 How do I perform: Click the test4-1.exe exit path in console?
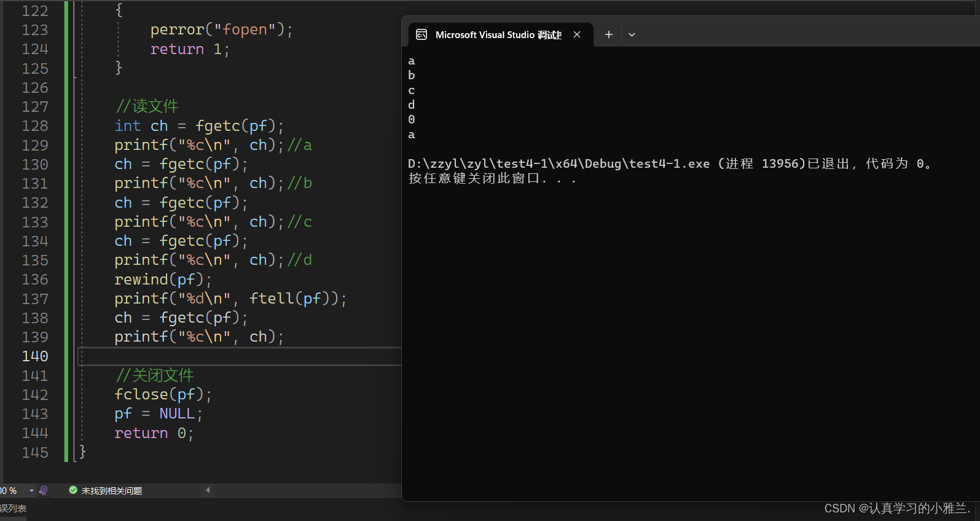pos(559,164)
